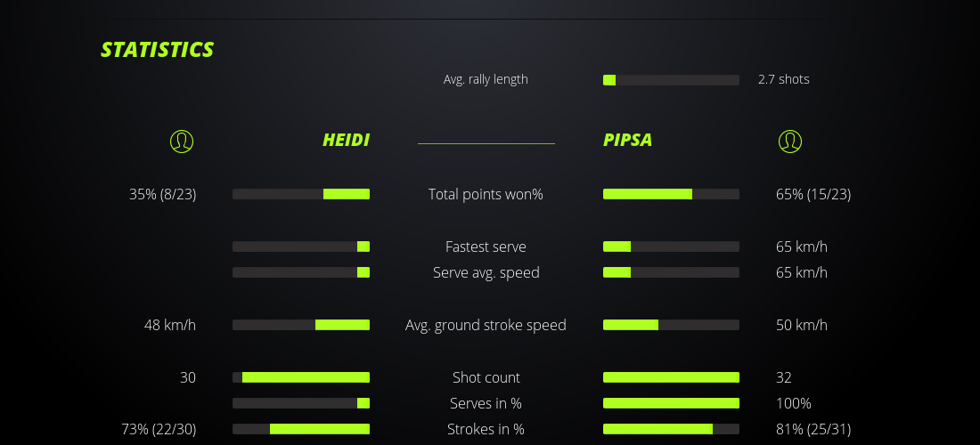Click Pipsa's Fastest serve bar
This screenshot has height=445, width=980.
(671, 247)
